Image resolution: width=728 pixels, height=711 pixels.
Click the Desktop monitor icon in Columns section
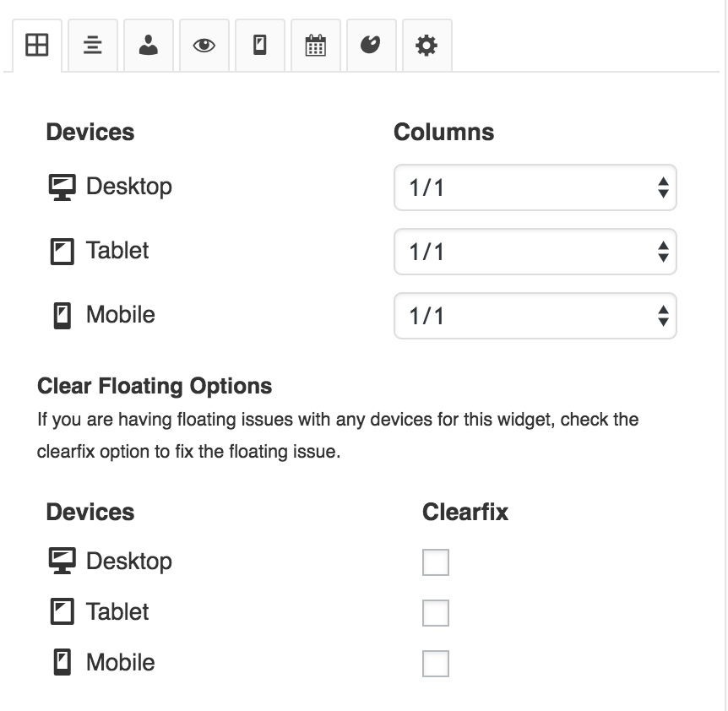(62, 187)
